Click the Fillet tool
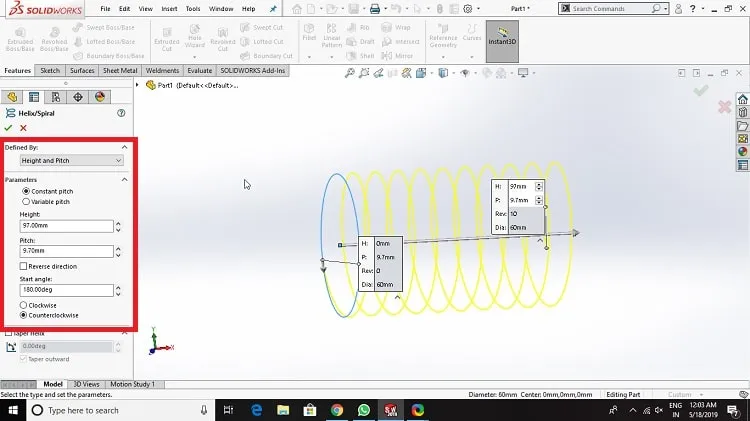The width and height of the screenshot is (750, 421). point(309,32)
